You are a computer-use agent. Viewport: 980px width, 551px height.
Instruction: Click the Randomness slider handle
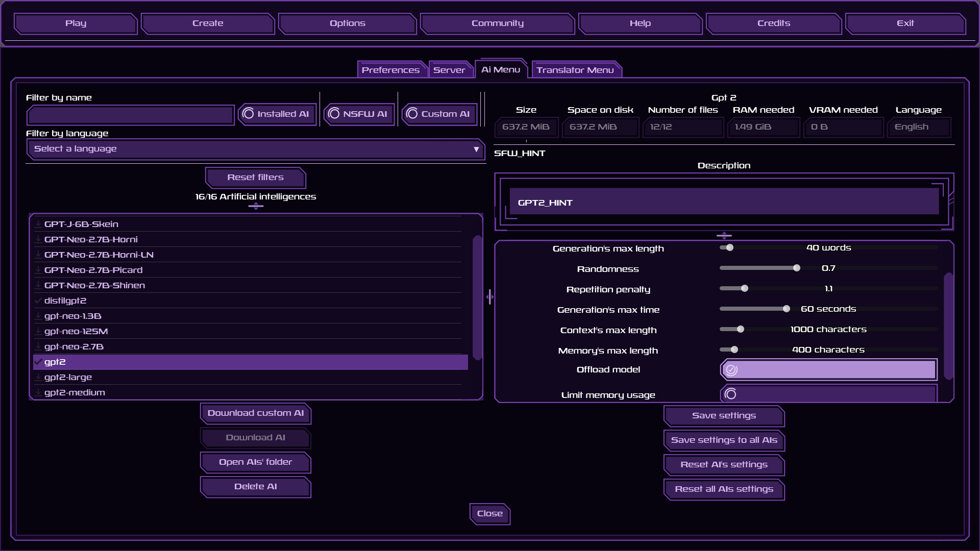tap(796, 267)
